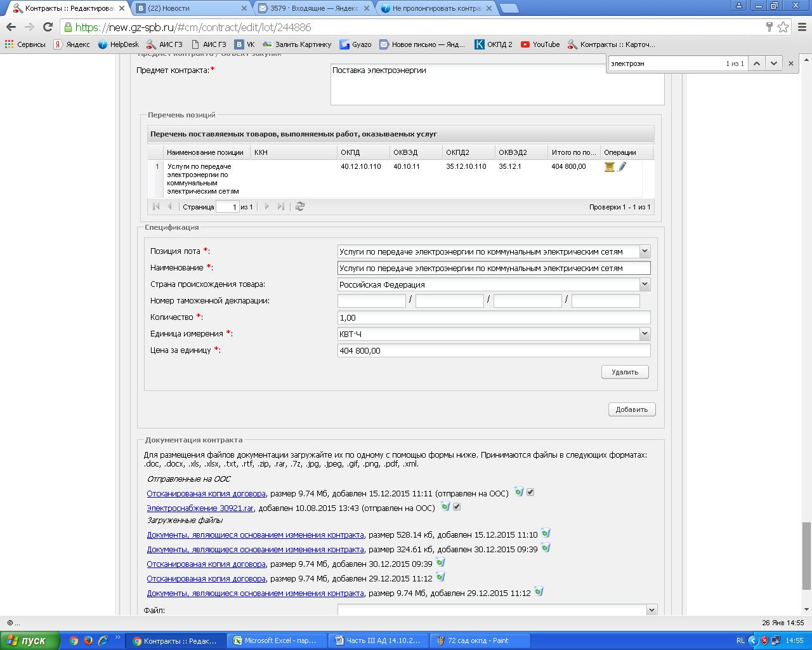Open Документы основанием изменения link, 528.14 кб
The width and height of the screenshot is (812, 650).
click(x=255, y=534)
